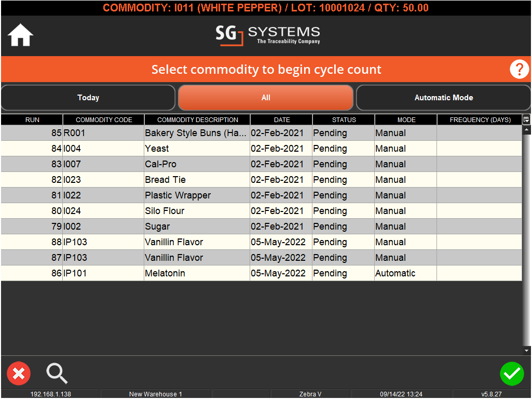The width and height of the screenshot is (532, 399).
Task: Confirm with the green checkmark icon
Action: [x=512, y=374]
